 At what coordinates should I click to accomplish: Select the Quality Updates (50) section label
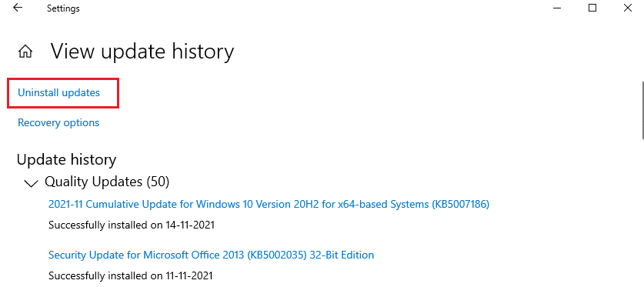107,182
